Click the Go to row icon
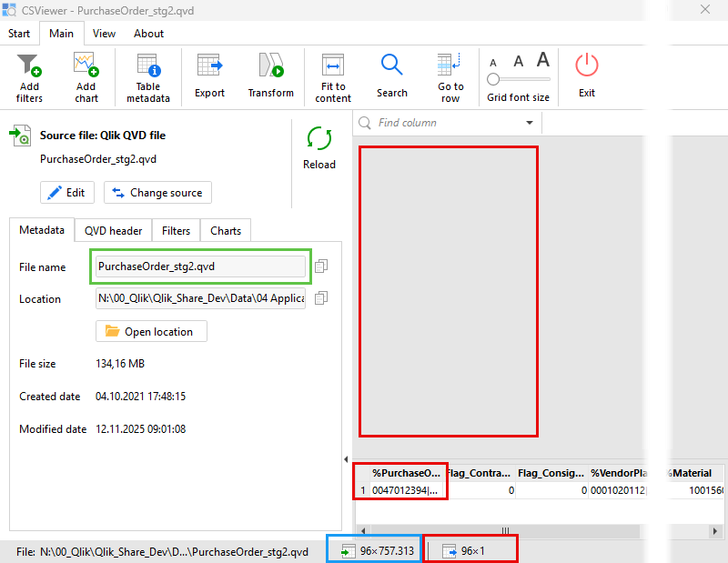The image size is (728, 563). (x=450, y=67)
